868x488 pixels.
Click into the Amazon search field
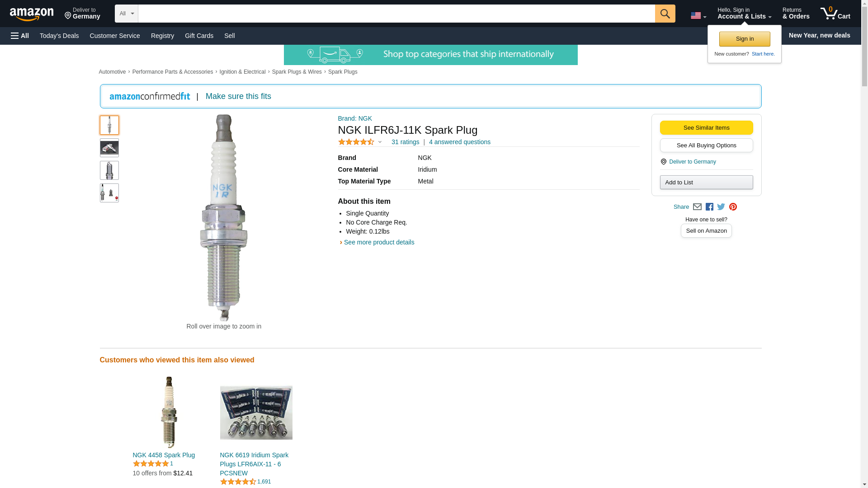tap(396, 14)
